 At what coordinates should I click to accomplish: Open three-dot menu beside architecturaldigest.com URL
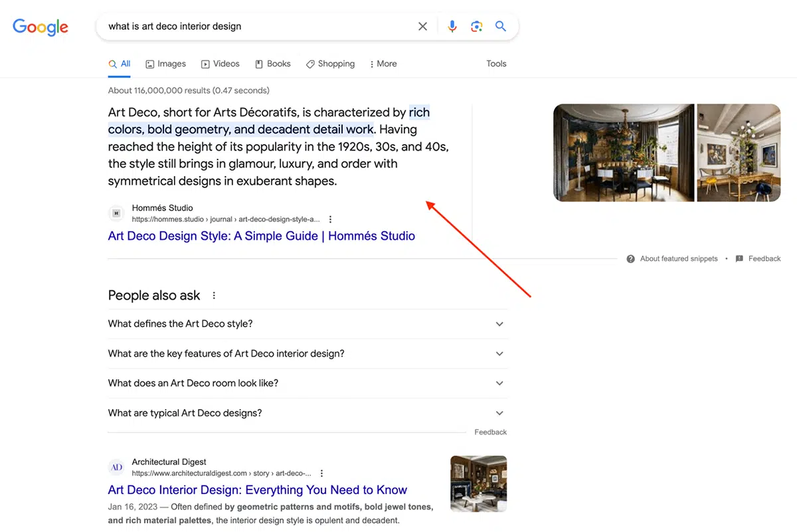click(x=321, y=474)
